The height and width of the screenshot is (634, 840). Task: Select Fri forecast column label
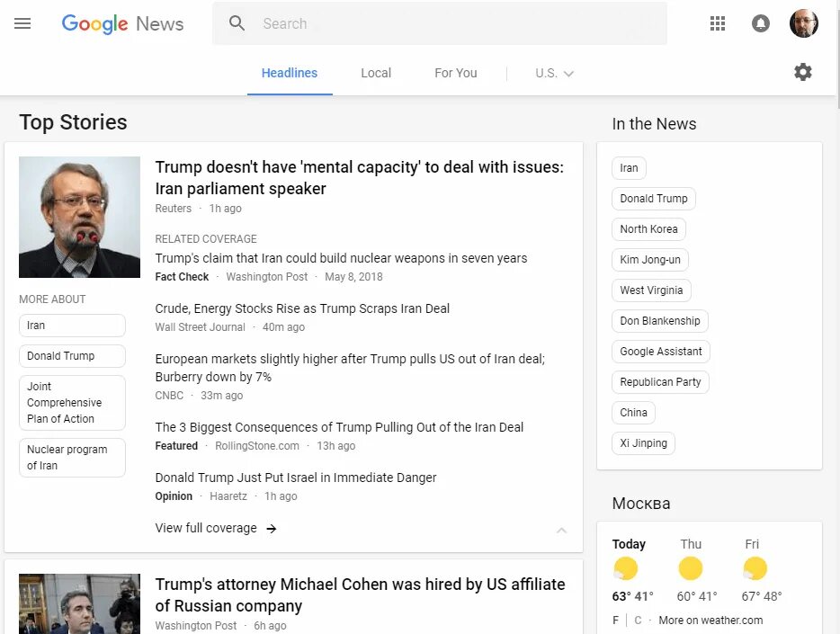(752, 544)
